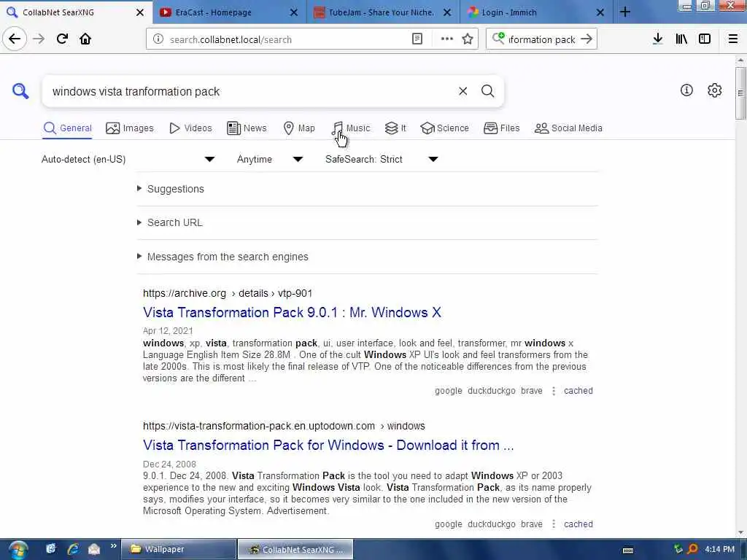The height and width of the screenshot is (560, 747).
Task: Close the Login - Immich tab
Action: (600, 12)
